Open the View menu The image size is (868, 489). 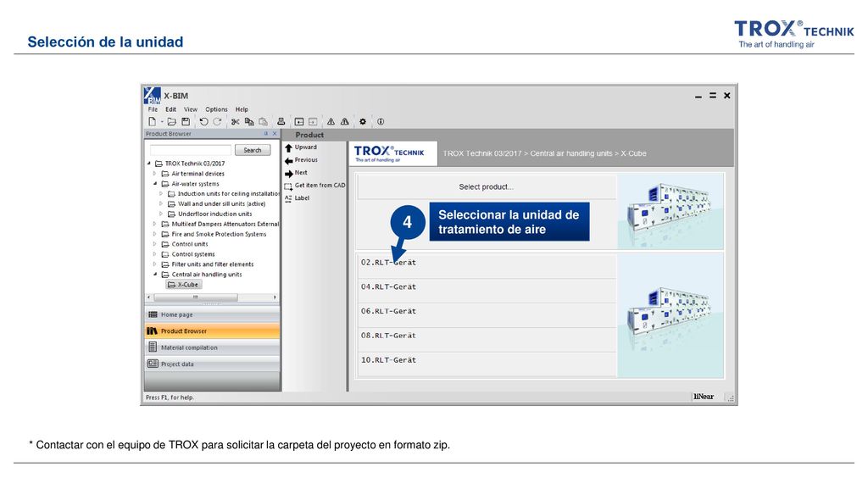(191, 109)
